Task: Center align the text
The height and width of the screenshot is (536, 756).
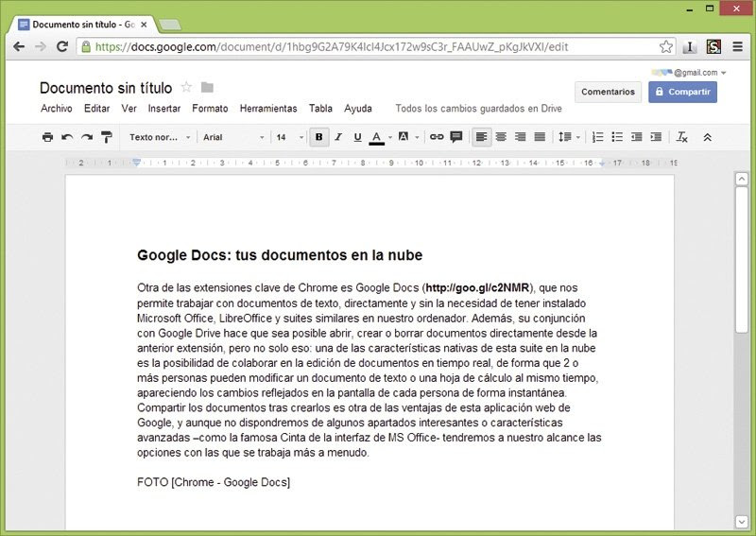Action: pos(501,137)
